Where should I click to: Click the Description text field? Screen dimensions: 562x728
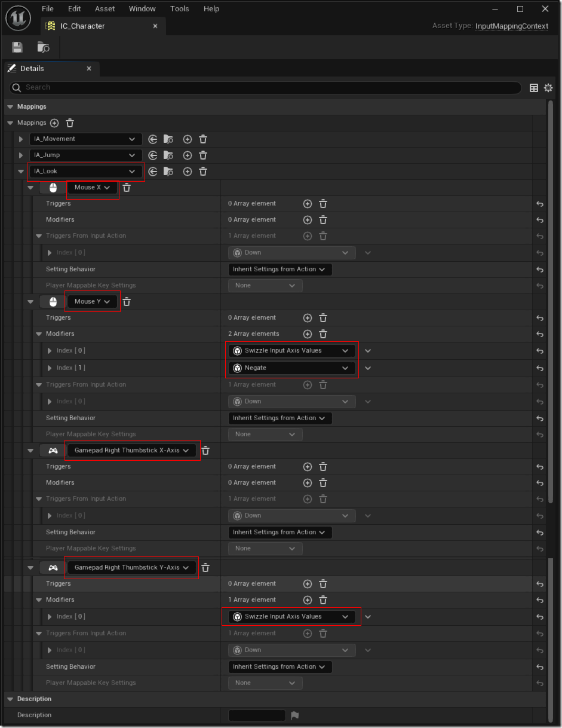[257, 715]
